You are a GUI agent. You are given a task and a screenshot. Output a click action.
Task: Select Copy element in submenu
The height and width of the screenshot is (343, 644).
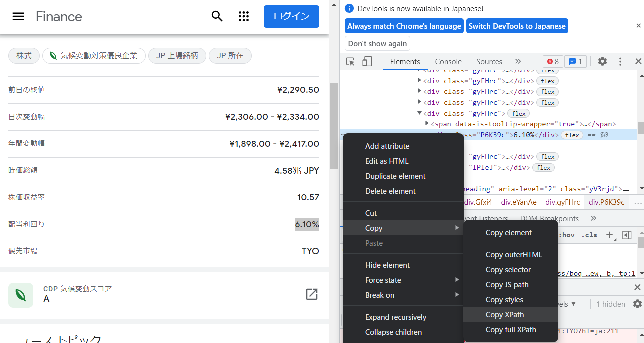click(509, 233)
